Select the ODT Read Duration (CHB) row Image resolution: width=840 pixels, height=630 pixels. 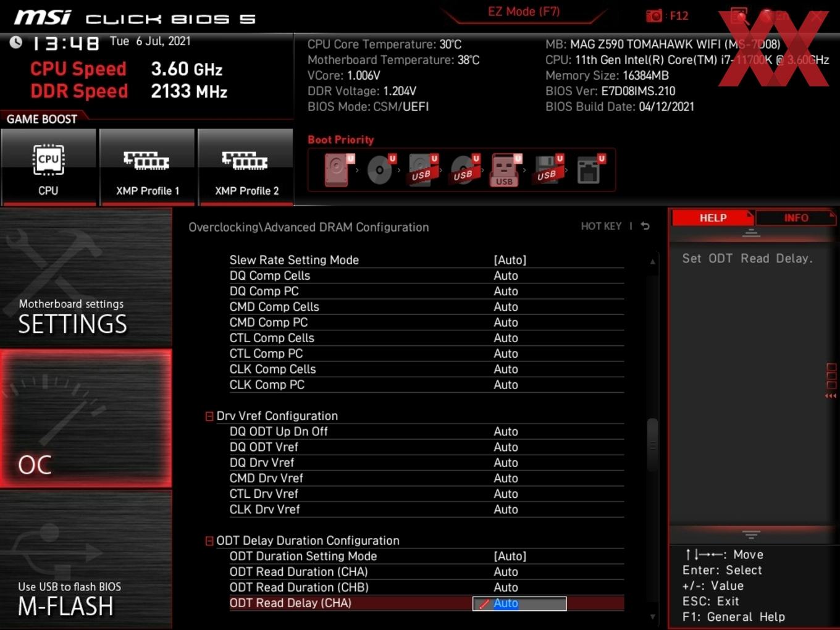click(427, 587)
